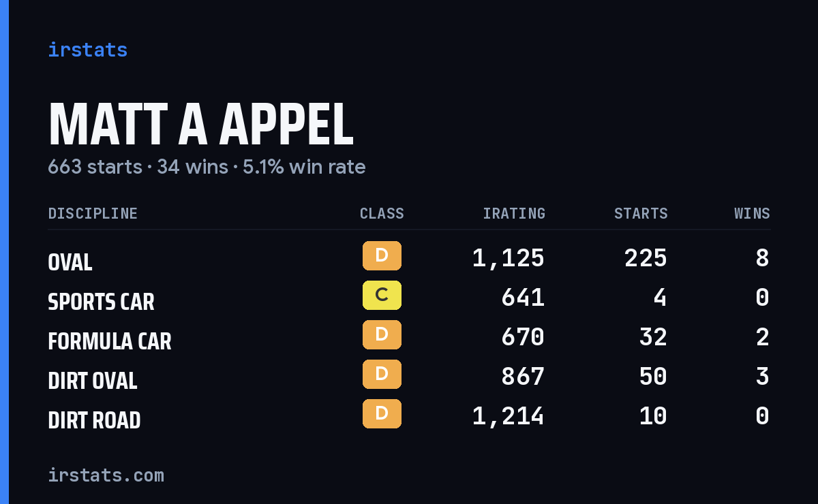Viewport: 818px width, 504px height.
Task: Select the Oval discipline row
Action: click(x=409, y=258)
